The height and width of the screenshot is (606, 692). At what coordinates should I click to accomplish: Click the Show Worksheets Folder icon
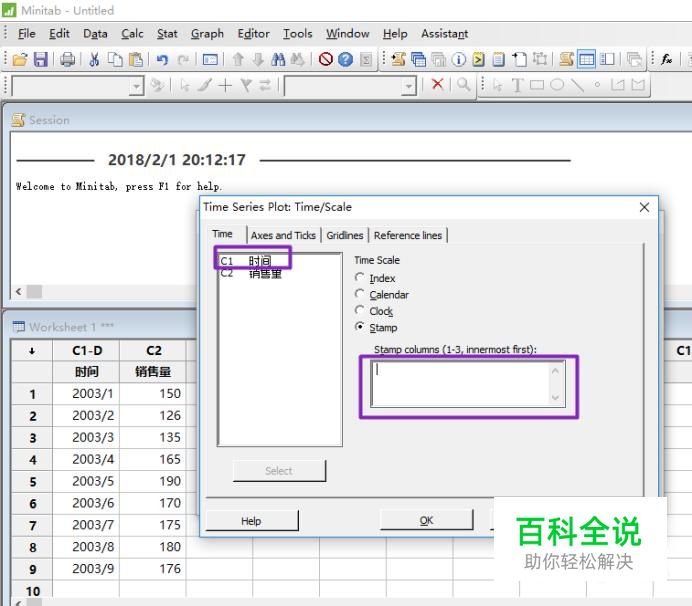point(418,59)
